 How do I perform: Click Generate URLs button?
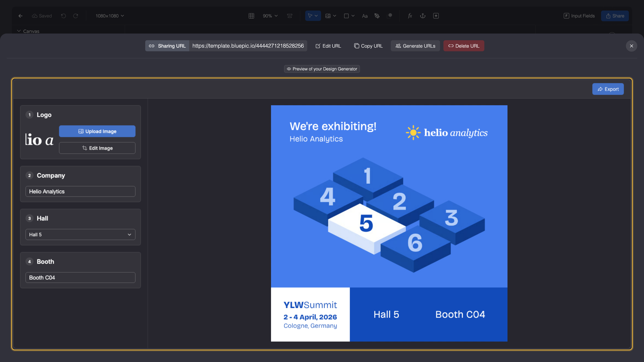click(x=415, y=46)
